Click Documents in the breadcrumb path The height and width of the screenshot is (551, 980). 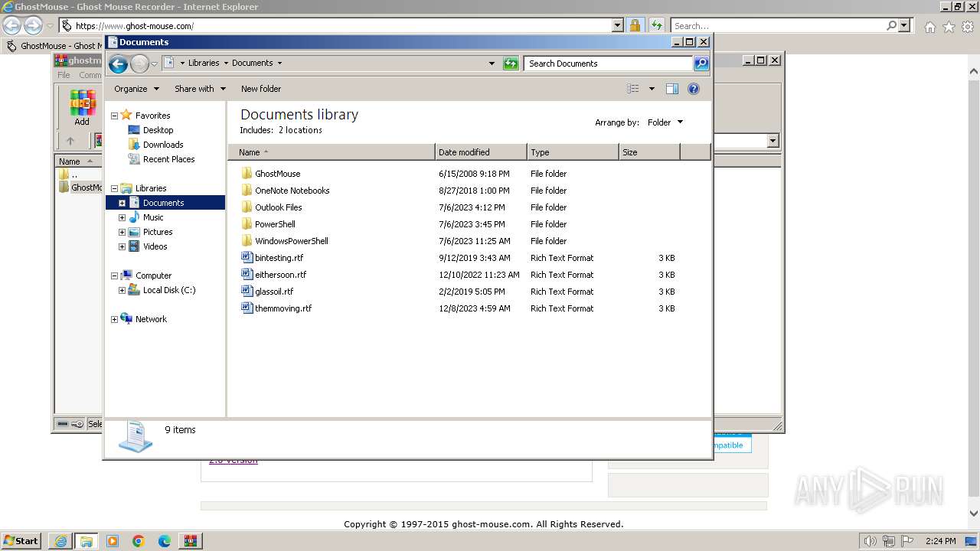[x=253, y=64]
